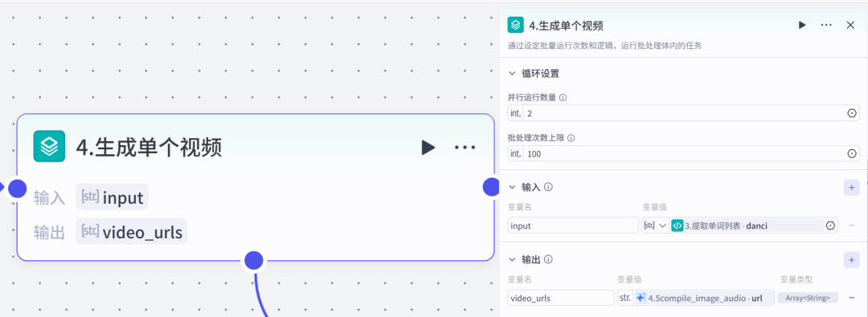Screen dimensions: 868x317
Task: Collapse the 输入 section
Action: point(512,187)
